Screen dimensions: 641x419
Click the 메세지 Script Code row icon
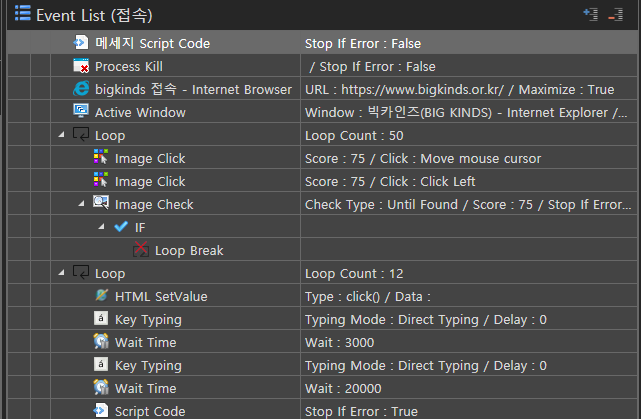point(81,42)
